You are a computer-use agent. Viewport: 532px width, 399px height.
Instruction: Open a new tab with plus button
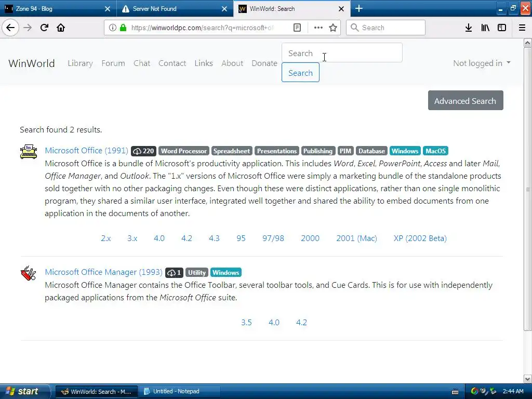359,8
